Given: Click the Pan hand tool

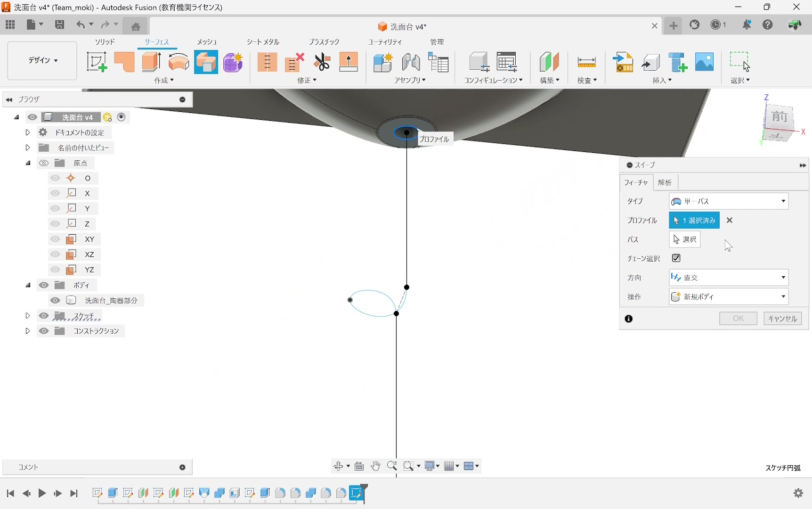Looking at the screenshot, I should (375, 466).
